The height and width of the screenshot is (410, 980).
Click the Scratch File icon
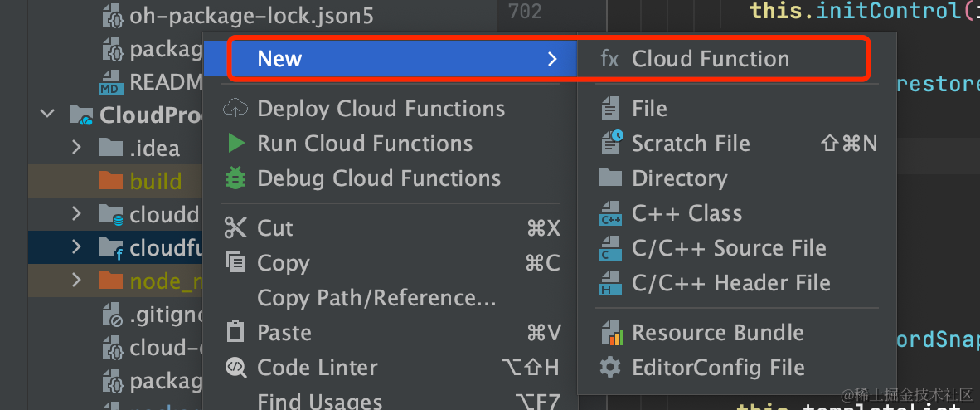[x=611, y=143]
